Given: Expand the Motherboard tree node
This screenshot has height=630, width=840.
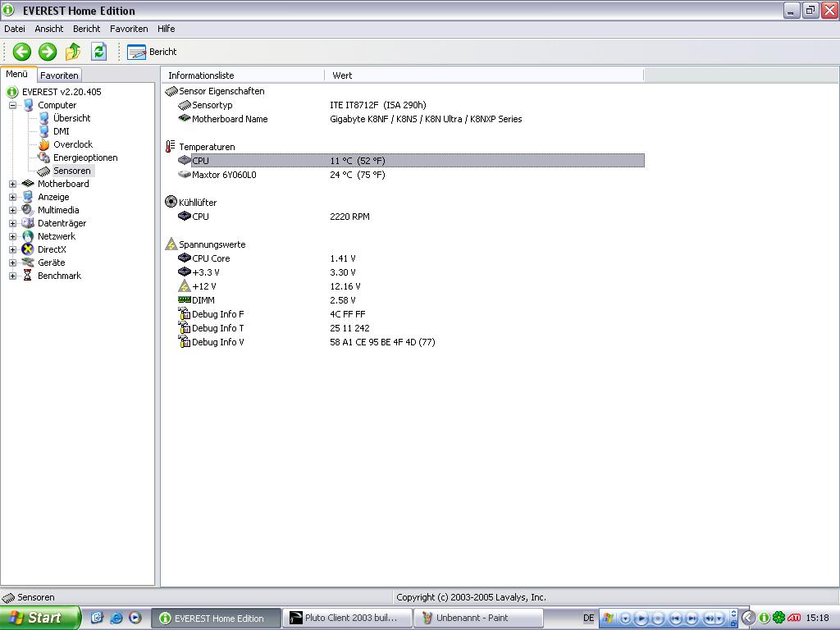Looking at the screenshot, I should tap(12, 184).
